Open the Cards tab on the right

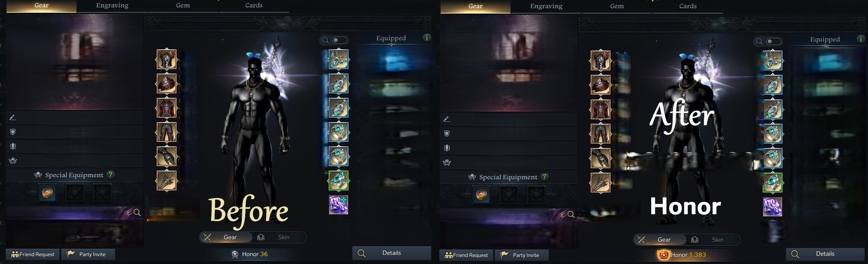click(x=688, y=6)
